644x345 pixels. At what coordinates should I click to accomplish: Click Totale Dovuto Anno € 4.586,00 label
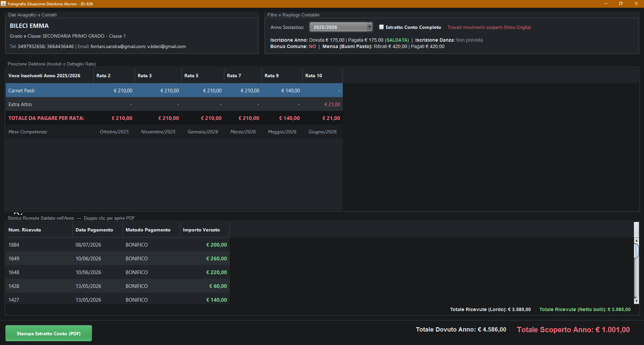[461, 330]
